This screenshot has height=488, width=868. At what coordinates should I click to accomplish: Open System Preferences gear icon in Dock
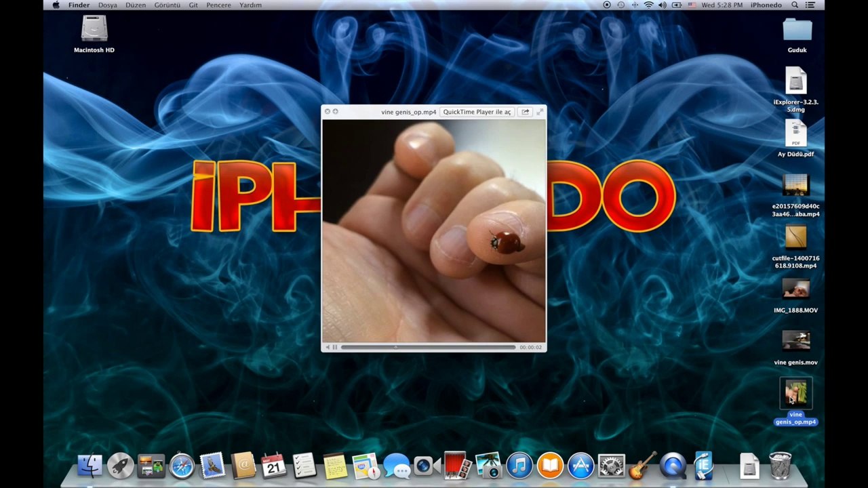click(611, 466)
